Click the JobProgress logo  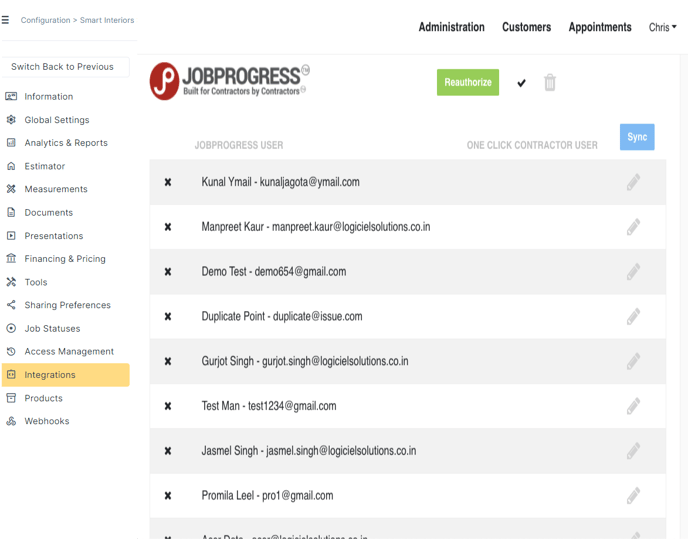[x=229, y=81]
